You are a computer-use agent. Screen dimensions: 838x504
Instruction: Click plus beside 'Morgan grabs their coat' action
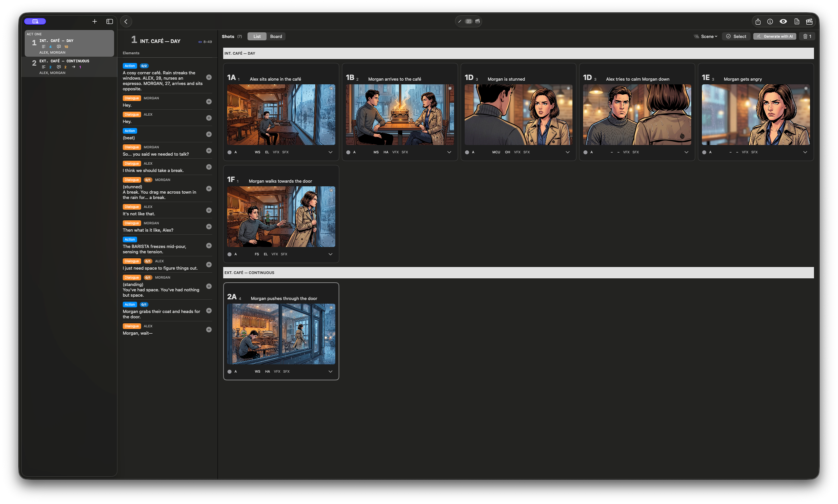pos(209,311)
